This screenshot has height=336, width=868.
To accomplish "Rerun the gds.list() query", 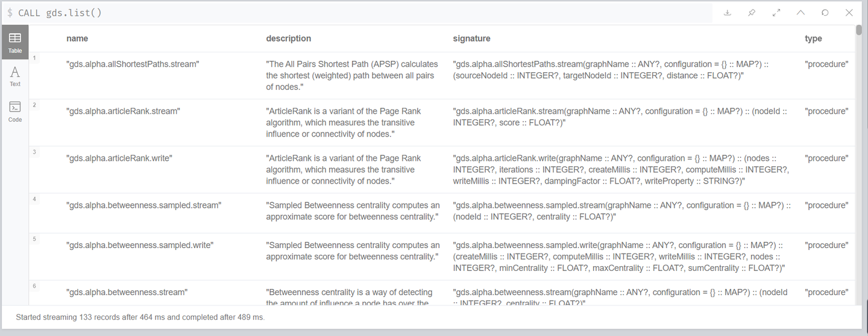I will pos(825,13).
